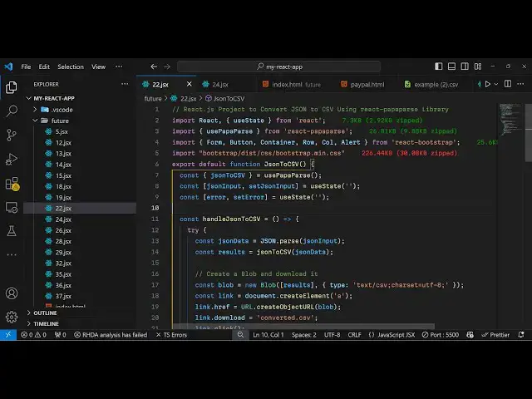Toggle the primary side bar layout
This screenshot has height=399, width=532.
[x=438, y=66]
